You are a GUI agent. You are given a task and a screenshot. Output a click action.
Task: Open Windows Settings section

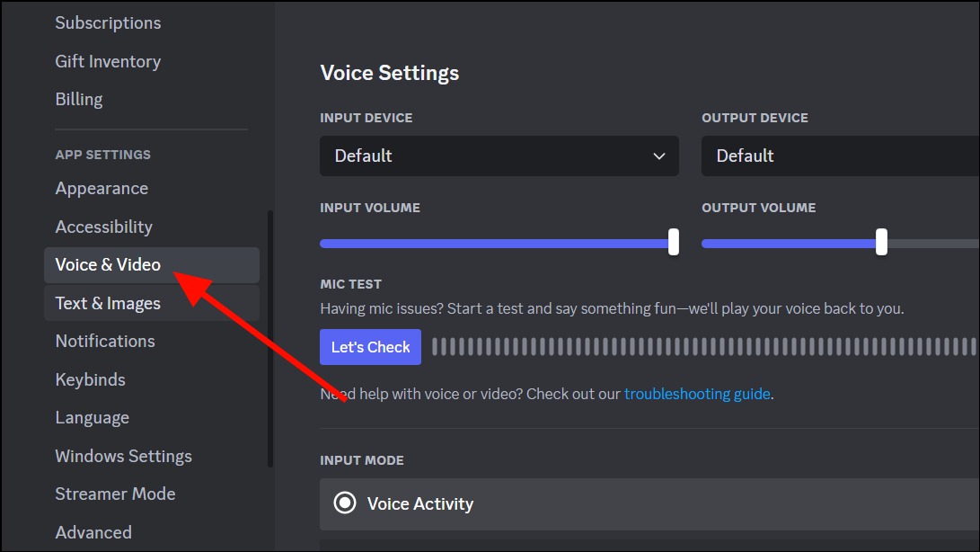pyautogui.click(x=123, y=456)
